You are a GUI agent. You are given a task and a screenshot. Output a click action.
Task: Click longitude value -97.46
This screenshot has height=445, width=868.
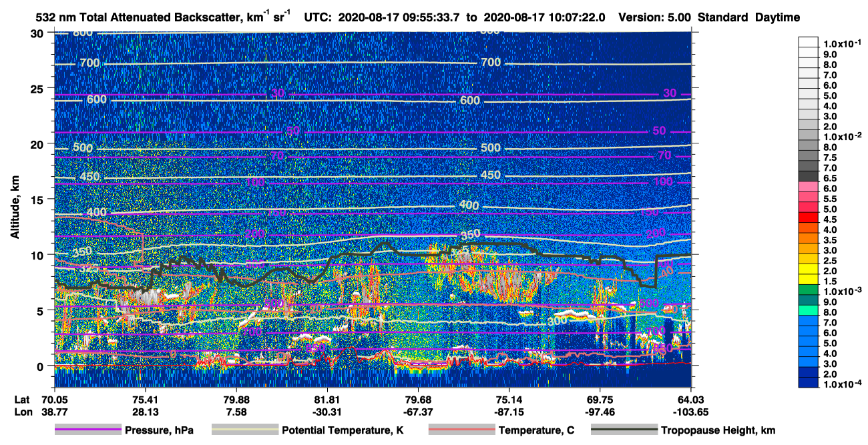pos(600,412)
